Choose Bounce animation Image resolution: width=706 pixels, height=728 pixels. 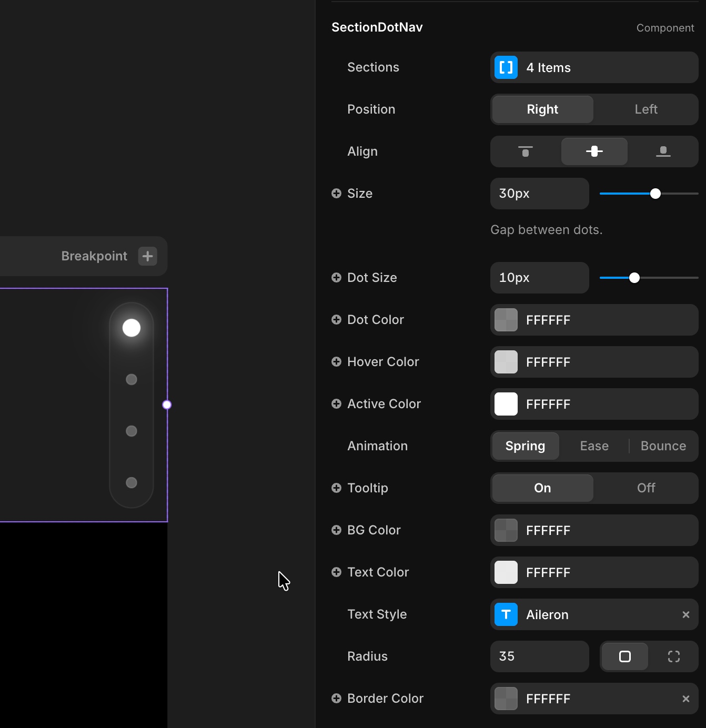(663, 446)
